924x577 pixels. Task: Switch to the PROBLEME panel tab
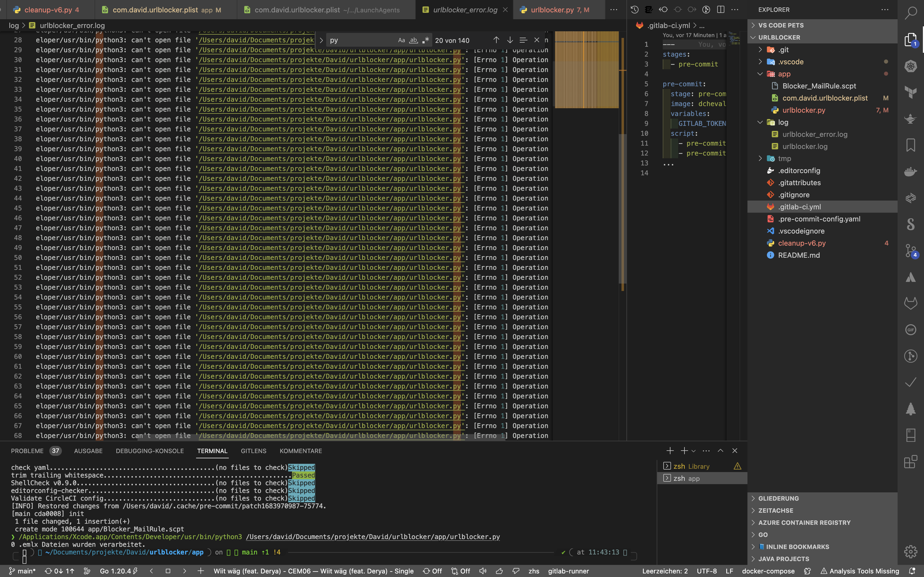pyautogui.click(x=27, y=451)
